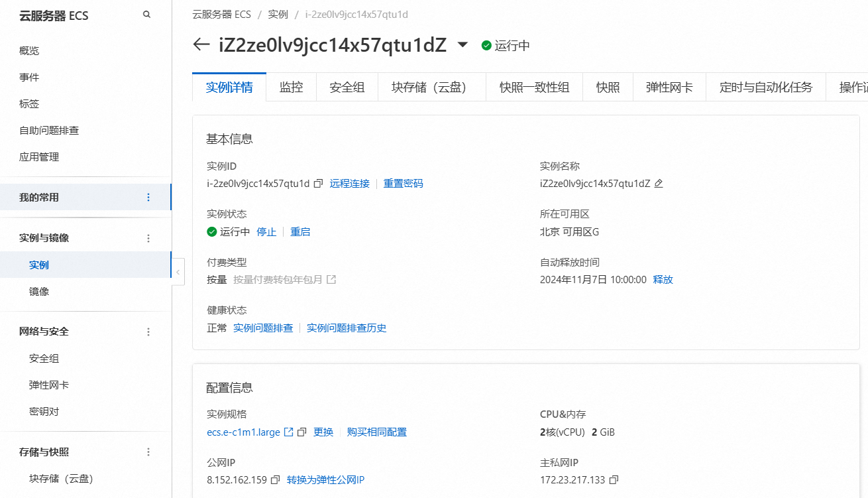This screenshot has height=498, width=868.
Task: Click 转换为弹性公网IP link
Action: click(326, 480)
